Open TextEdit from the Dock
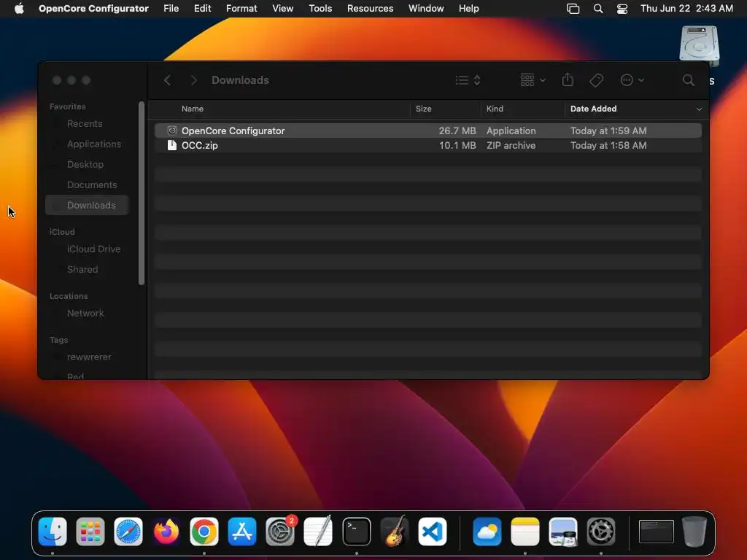The height and width of the screenshot is (560, 747). pos(318,532)
